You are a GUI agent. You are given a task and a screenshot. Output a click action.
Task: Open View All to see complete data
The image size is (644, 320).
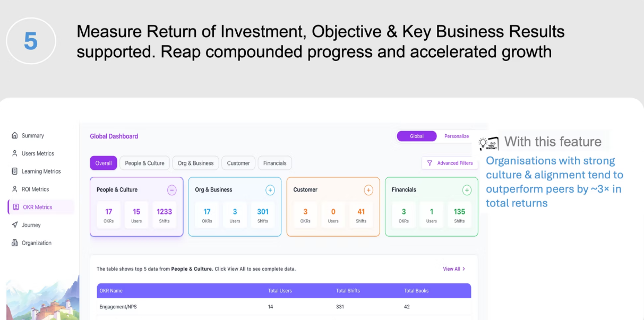click(454, 269)
